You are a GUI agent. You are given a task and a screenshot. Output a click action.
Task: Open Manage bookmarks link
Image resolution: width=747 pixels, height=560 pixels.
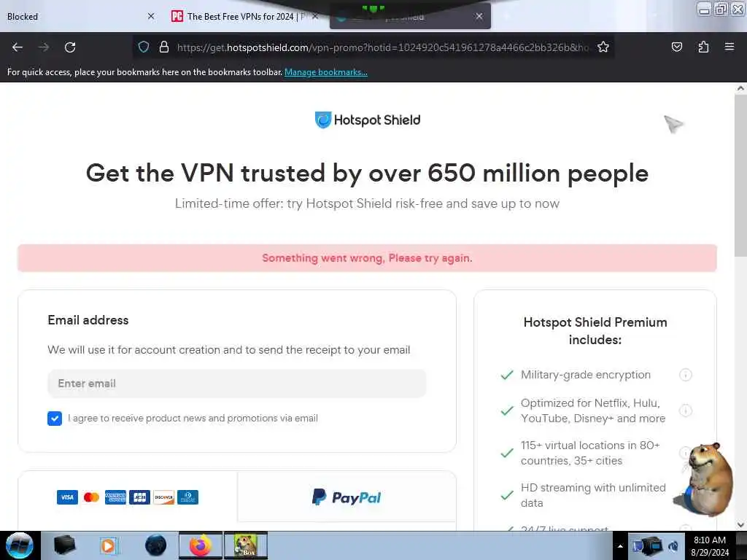pyautogui.click(x=326, y=72)
